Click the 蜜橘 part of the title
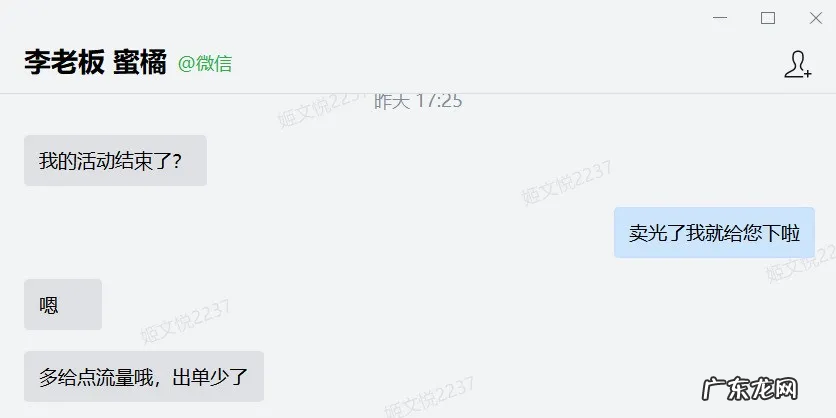The height and width of the screenshot is (418, 836). (x=140, y=62)
